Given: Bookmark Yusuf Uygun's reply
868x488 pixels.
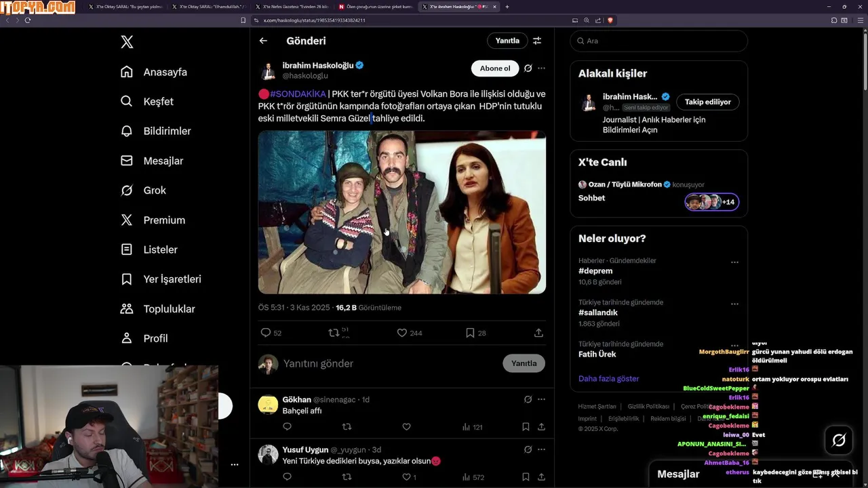Looking at the screenshot, I should [526, 477].
